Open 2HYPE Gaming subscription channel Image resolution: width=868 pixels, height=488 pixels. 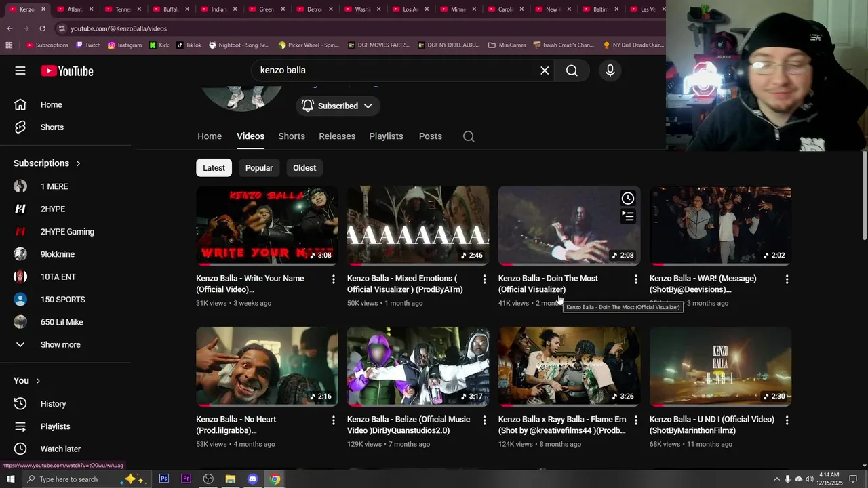point(66,232)
